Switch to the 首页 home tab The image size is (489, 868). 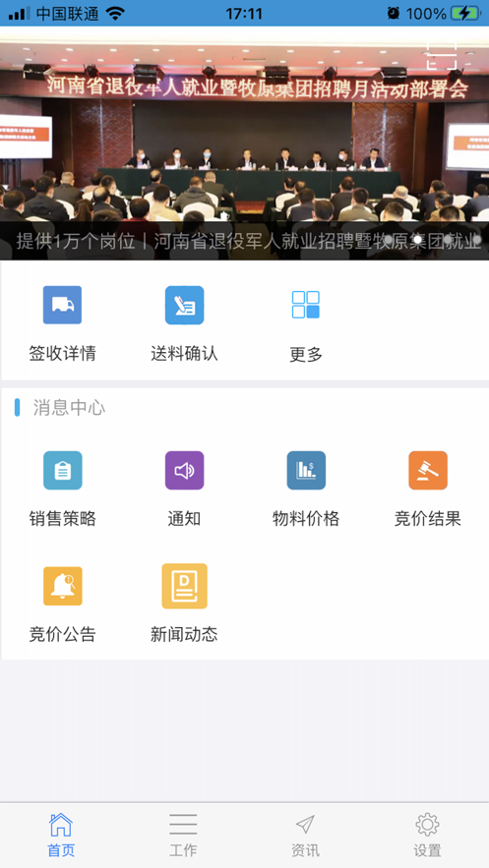[x=61, y=835]
